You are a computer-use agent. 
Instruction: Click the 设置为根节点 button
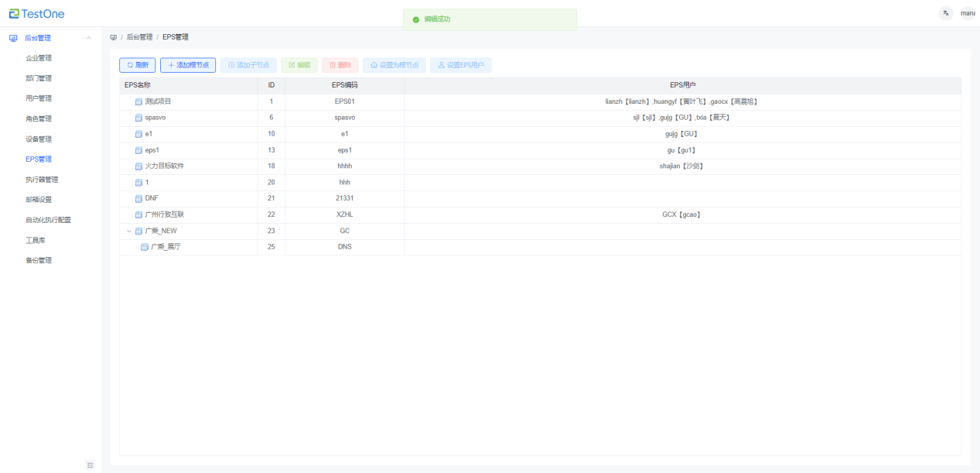point(394,65)
